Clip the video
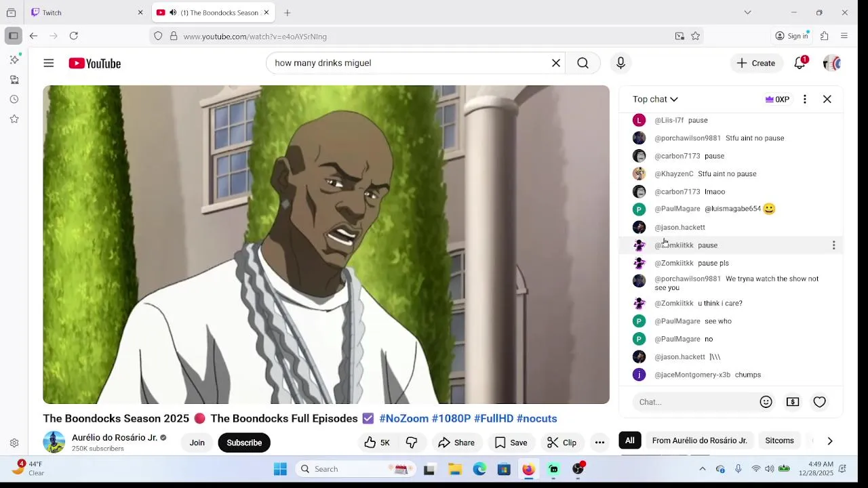This screenshot has width=868, height=488. click(x=562, y=443)
